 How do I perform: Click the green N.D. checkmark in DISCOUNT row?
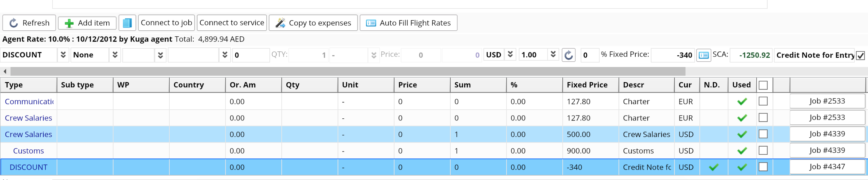[713, 167]
